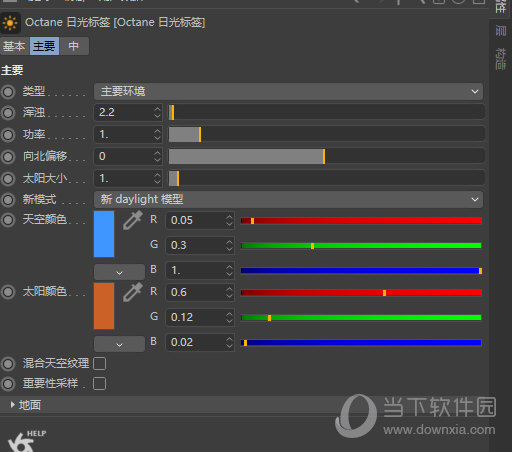
Task: Switch to the 中 tab
Action: [x=74, y=46]
